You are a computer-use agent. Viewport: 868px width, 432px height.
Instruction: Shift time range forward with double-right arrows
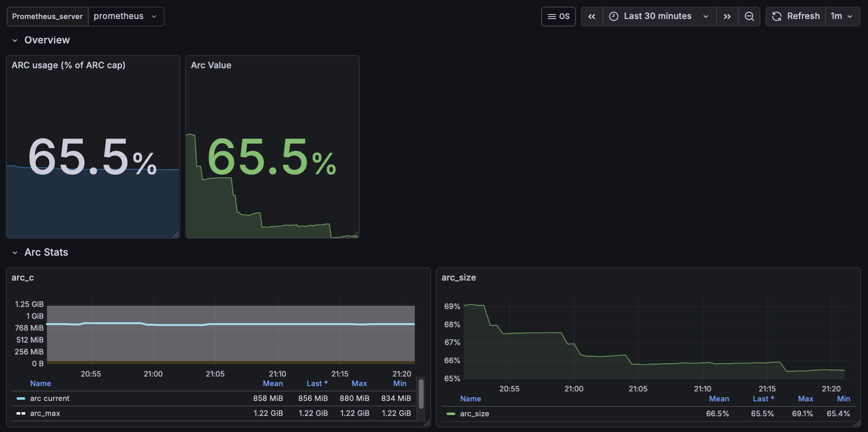pos(727,16)
